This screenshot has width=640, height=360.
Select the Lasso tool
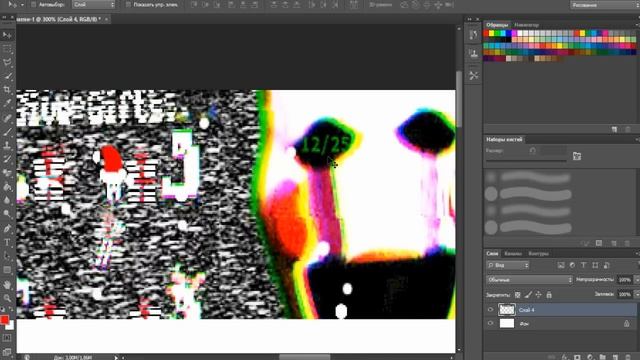tap(7, 62)
